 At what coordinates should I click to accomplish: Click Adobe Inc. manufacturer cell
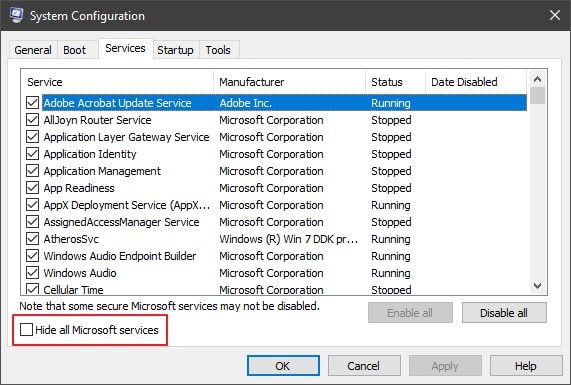245,103
